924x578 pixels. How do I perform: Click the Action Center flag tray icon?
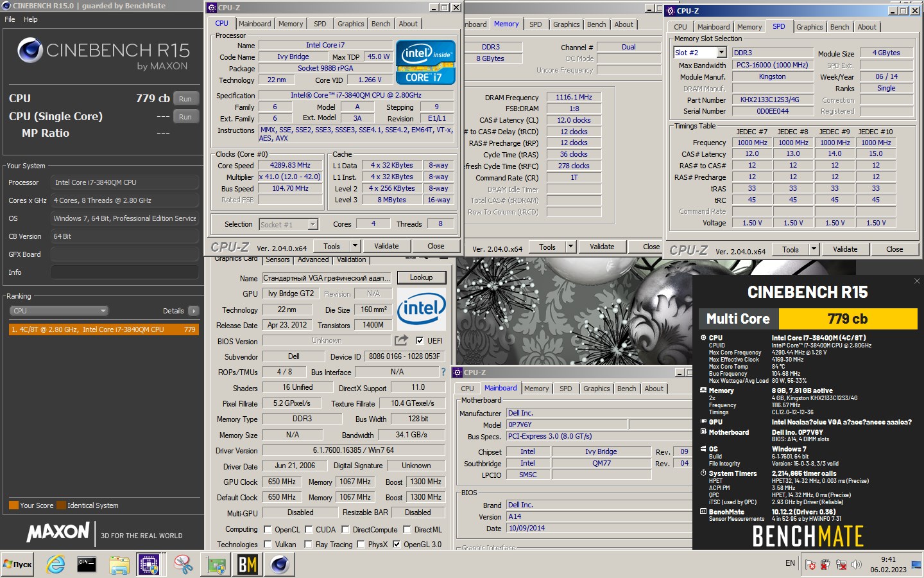pyautogui.click(x=810, y=565)
